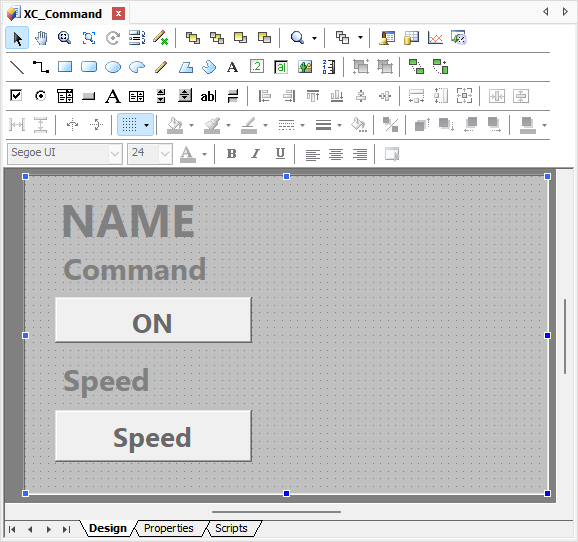Toggle italic formatting
The image size is (578, 542).
tap(255, 154)
